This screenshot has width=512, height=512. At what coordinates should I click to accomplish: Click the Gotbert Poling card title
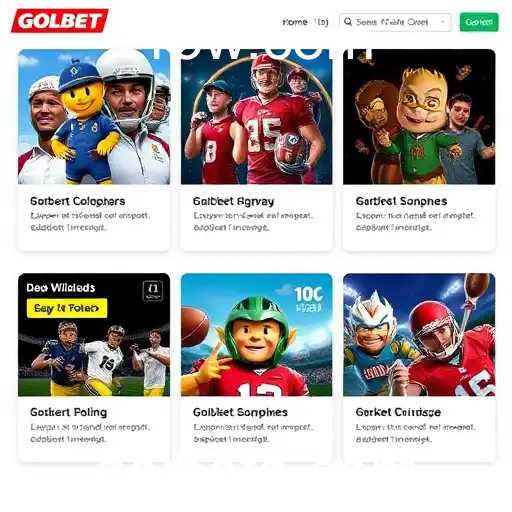tap(69, 412)
